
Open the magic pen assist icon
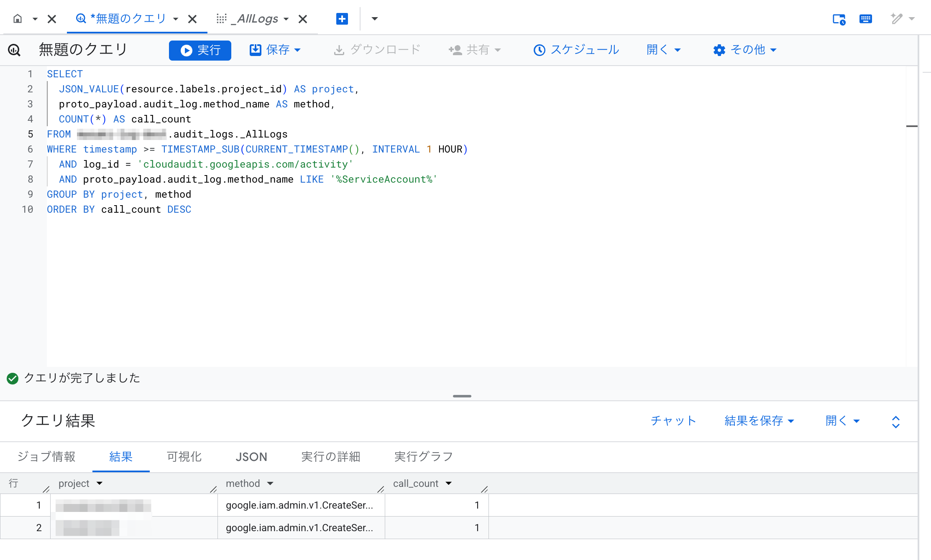click(x=896, y=19)
